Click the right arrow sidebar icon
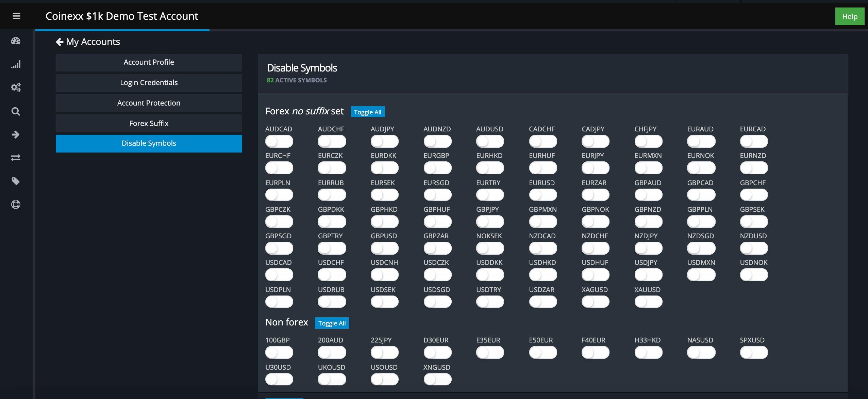Screen dimensions: 868x399 (16, 134)
